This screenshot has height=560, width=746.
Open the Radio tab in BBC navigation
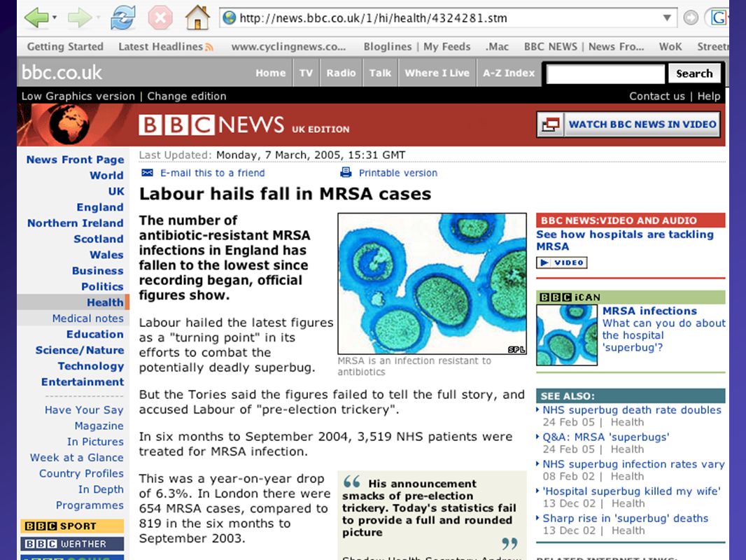click(341, 73)
